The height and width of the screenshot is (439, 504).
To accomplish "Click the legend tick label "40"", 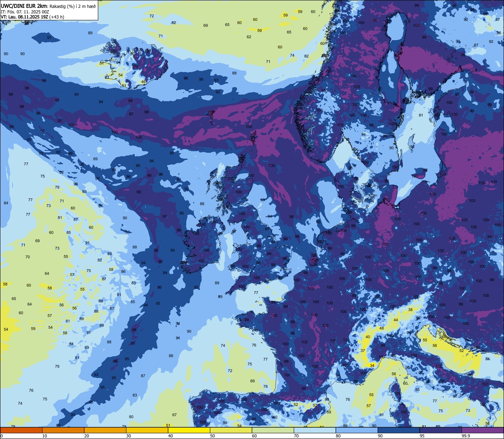I will (x=170, y=436).
